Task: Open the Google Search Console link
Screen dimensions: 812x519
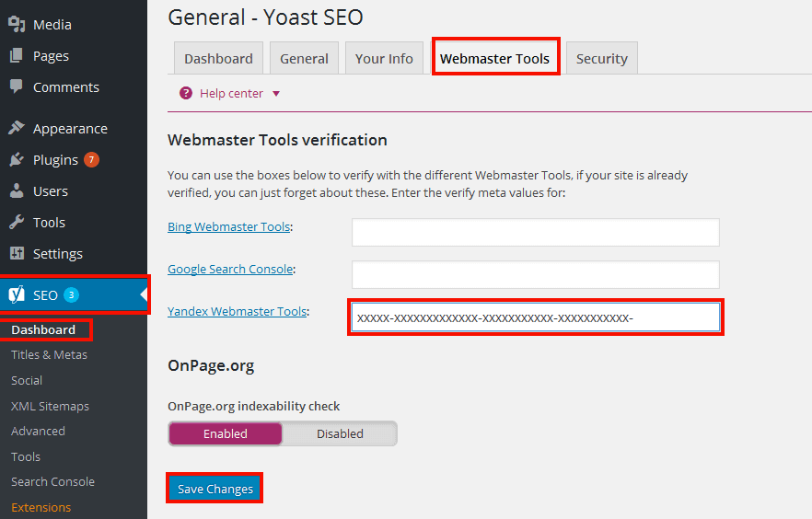Action: click(230, 269)
